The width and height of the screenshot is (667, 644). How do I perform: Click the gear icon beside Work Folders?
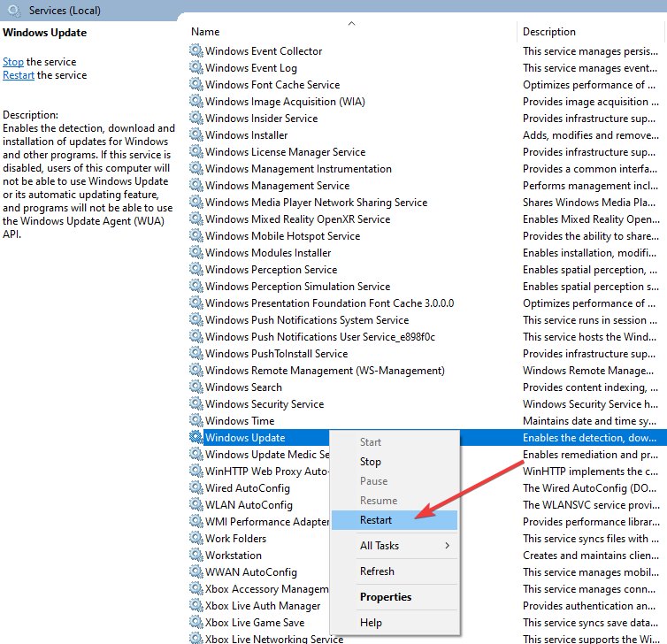[195, 538]
